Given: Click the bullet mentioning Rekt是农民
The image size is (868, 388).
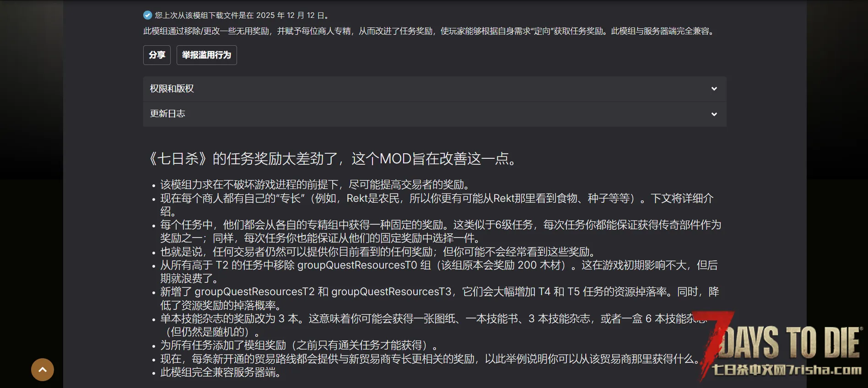Looking at the screenshot, I should (437, 199).
